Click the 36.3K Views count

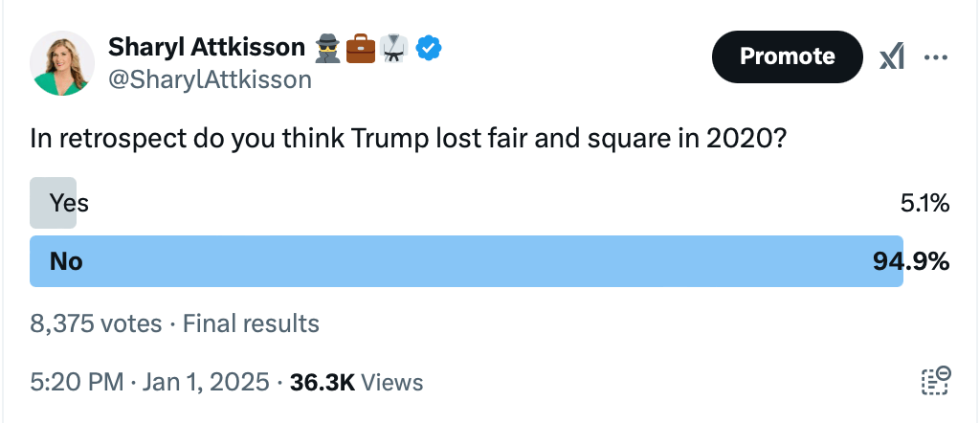tap(356, 382)
